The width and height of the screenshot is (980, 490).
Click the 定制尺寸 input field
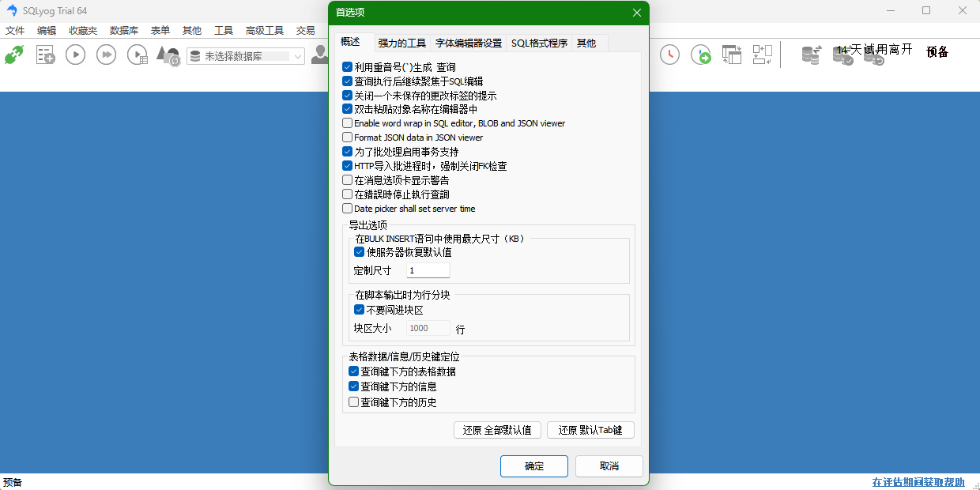point(428,271)
